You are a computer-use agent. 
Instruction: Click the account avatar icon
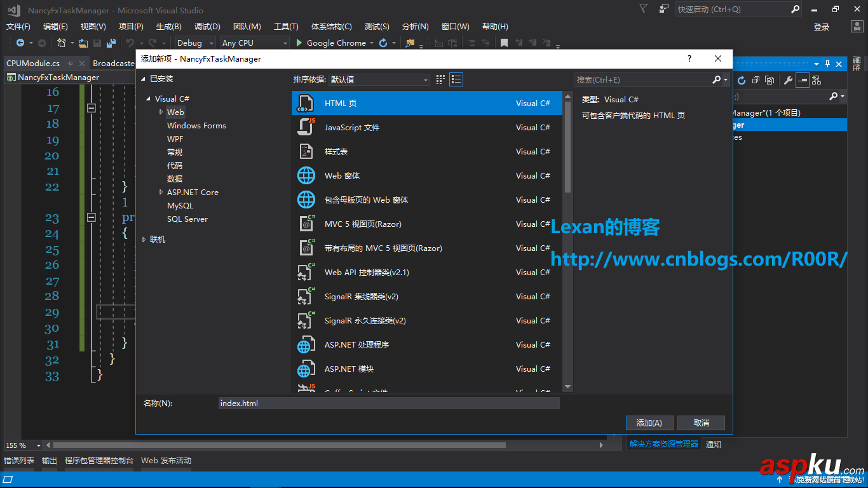pos(857,26)
